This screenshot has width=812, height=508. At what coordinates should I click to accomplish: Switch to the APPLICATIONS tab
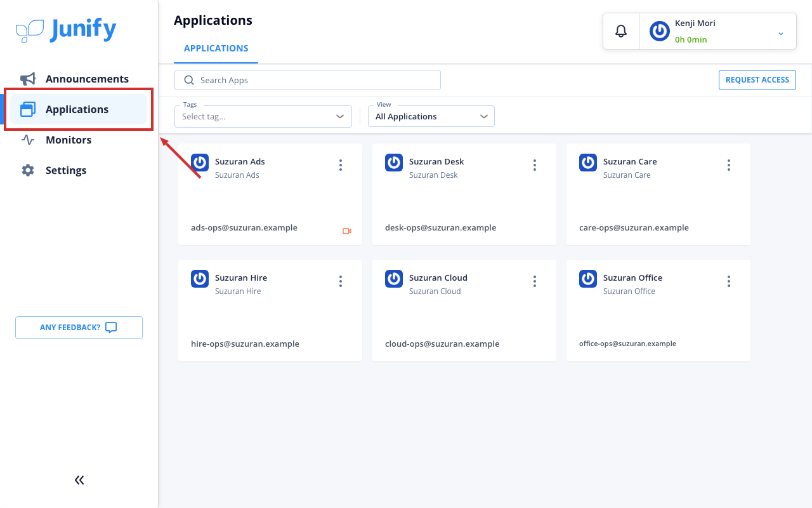coord(216,48)
